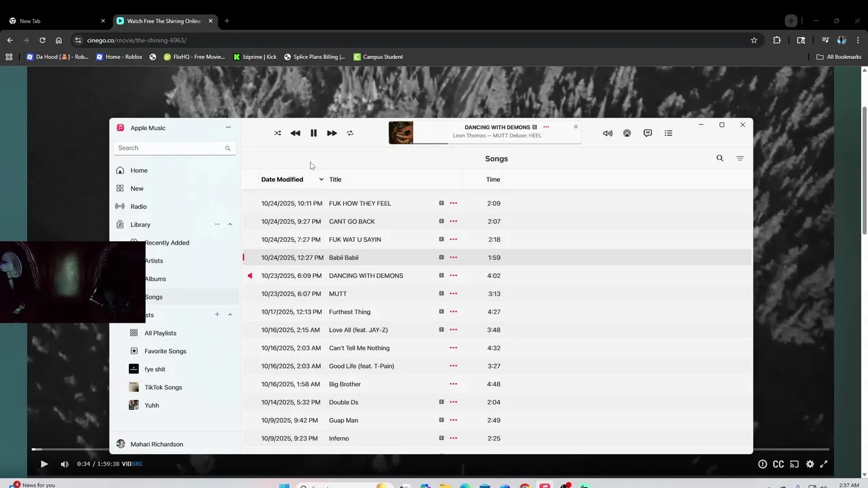
Task: Open Songs list sort options icon
Action: 740,159
